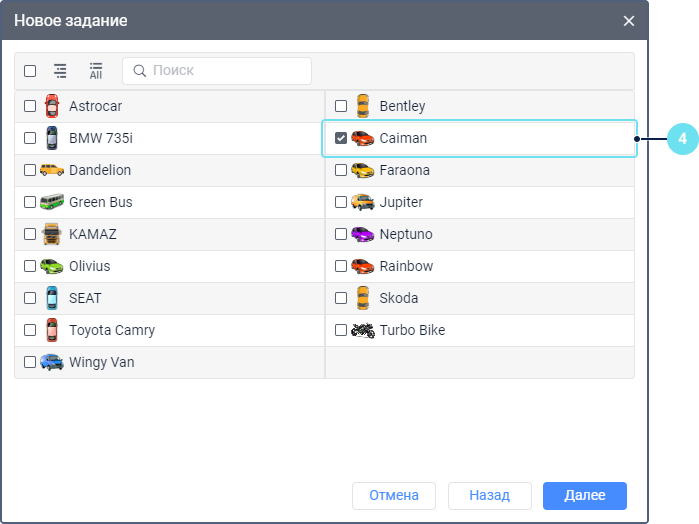
Task: Click the Green Bus vehicle icon
Action: pyautogui.click(x=52, y=202)
